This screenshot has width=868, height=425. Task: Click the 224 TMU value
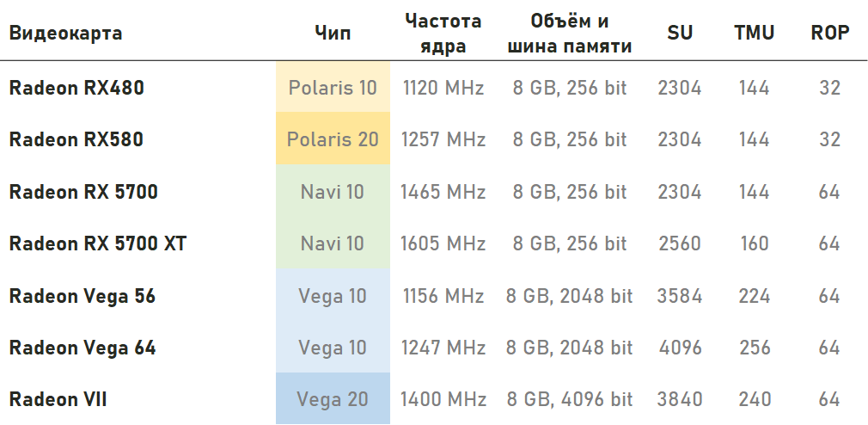[754, 296]
